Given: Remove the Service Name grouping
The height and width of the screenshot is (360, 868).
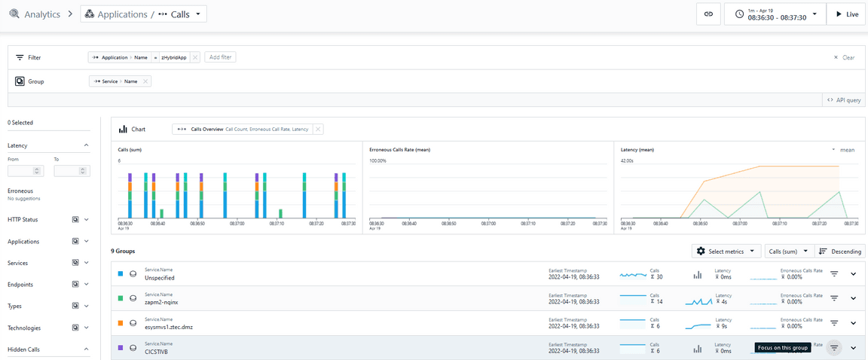Looking at the screenshot, I should pyautogui.click(x=145, y=81).
